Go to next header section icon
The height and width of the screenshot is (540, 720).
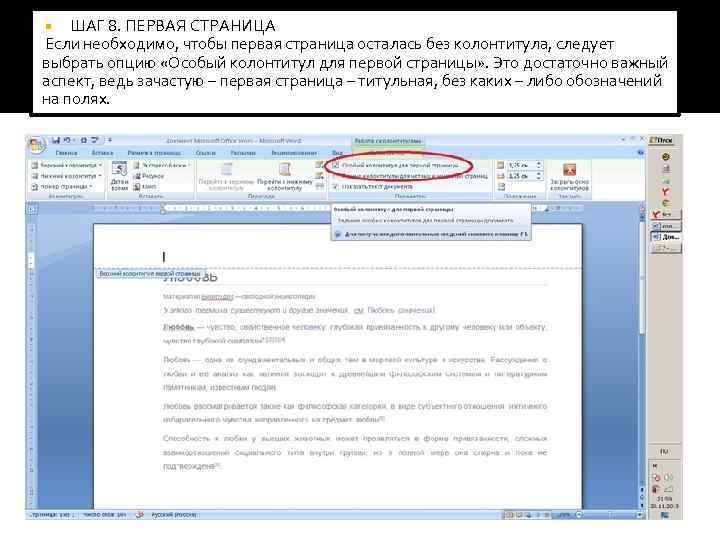pyautogui.click(x=320, y=176)
